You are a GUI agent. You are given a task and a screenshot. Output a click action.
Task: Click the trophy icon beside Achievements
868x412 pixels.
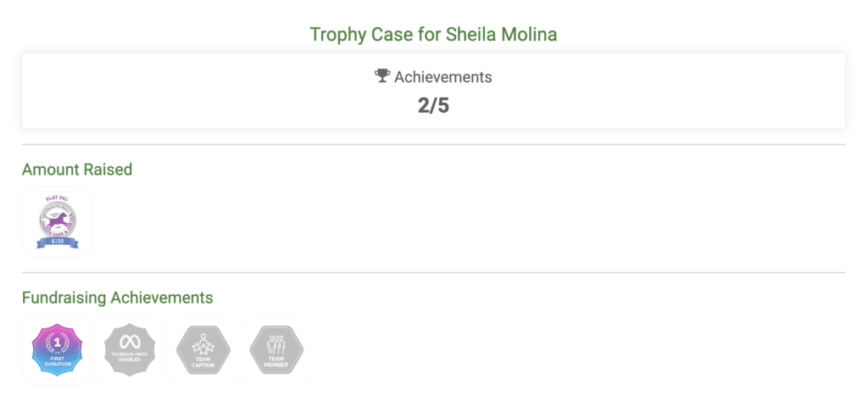pos(382,75)
